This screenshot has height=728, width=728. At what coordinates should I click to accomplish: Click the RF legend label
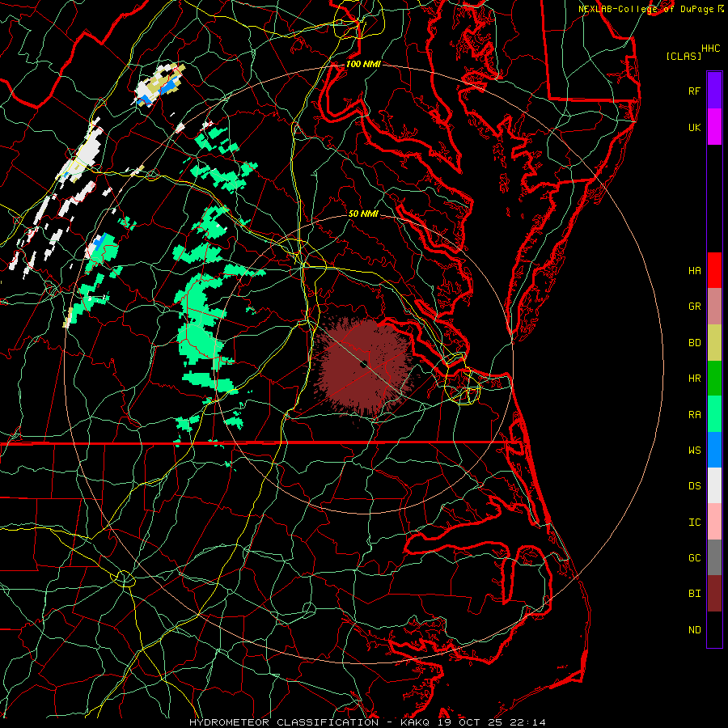pyautogui.click(x=695, y=91)
